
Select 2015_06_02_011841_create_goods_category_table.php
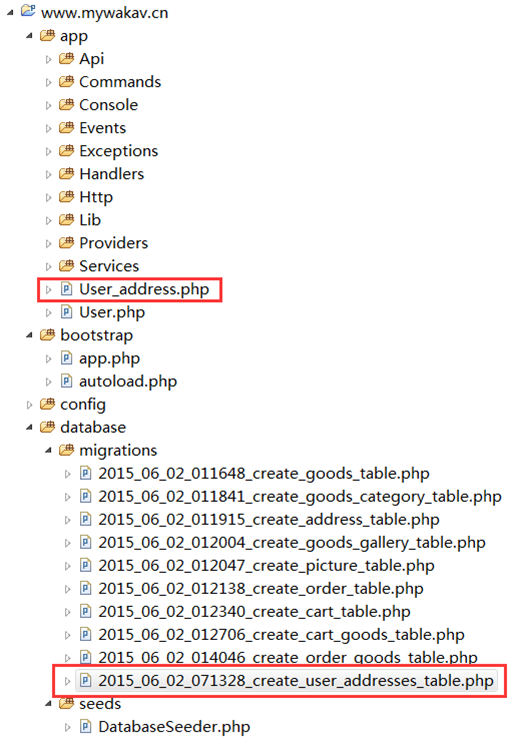[x=300, y=497]
